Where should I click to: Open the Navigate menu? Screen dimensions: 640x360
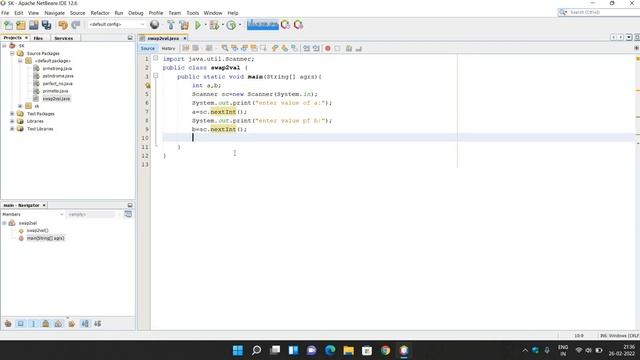54,13
